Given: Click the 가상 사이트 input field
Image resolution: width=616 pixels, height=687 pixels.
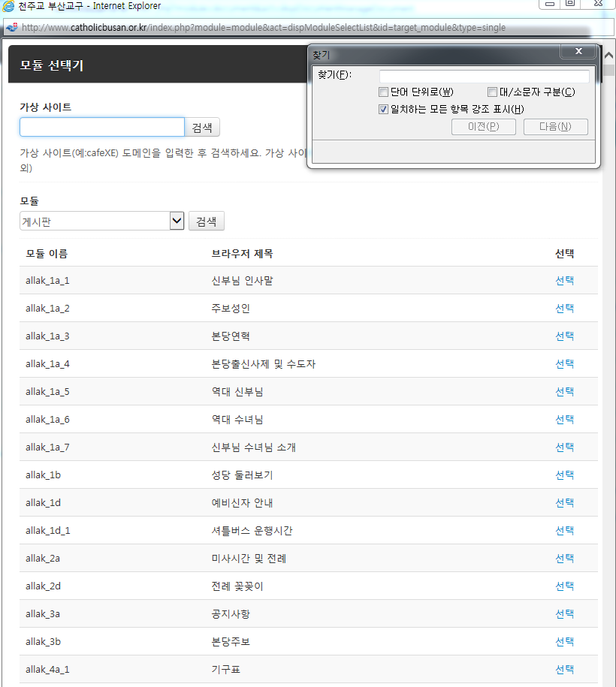Looking at the screenshot, I should pos(102,127).
